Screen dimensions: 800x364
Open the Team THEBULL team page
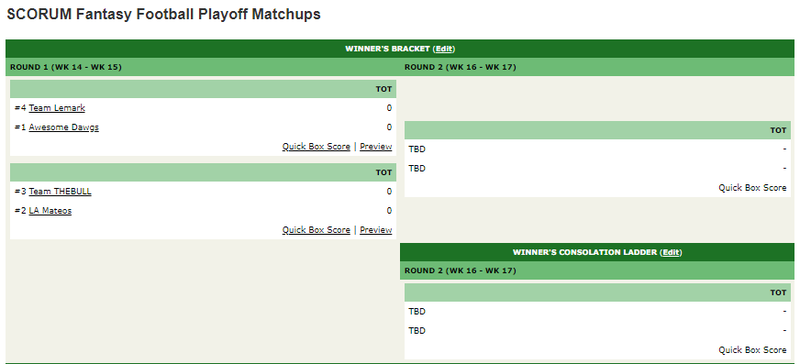[x=60, y=191]
